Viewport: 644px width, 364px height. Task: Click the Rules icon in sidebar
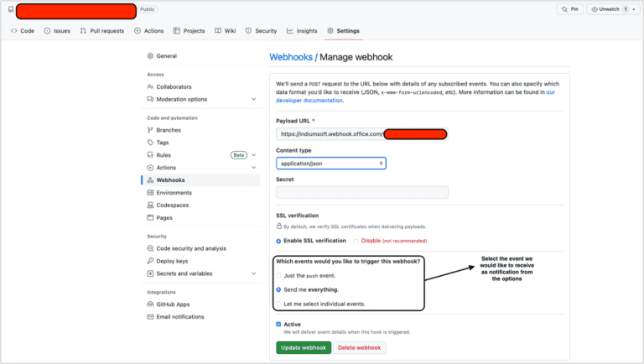coord(150,155)
